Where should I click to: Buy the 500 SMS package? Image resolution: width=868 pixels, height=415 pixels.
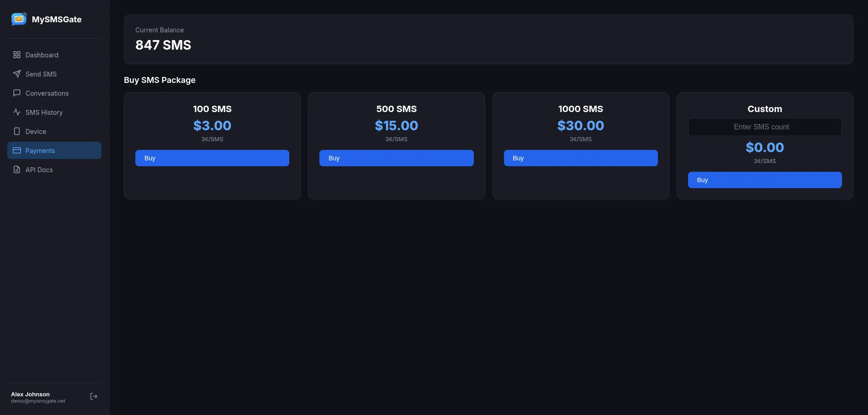click(396, 158)
